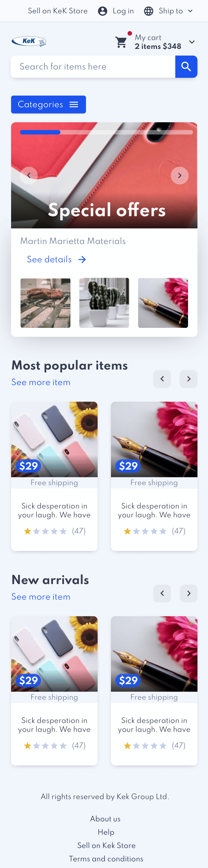
Task: Click the banner carousel progress bar
Action: pos(106,133)
